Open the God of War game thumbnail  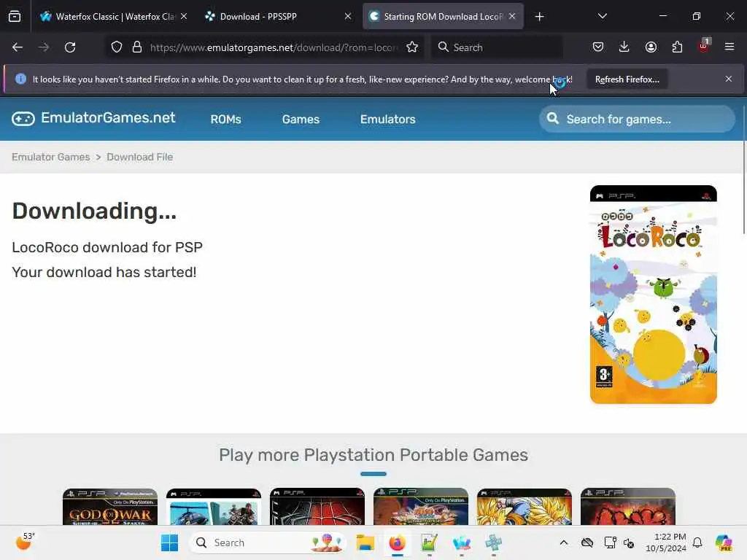click(x=110, y=507)
